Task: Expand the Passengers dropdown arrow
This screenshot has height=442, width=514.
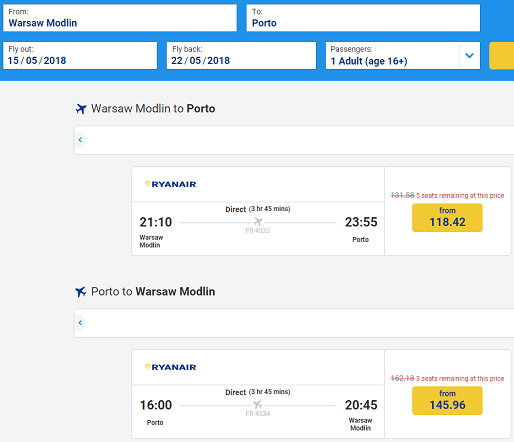Action: [469, 56]
